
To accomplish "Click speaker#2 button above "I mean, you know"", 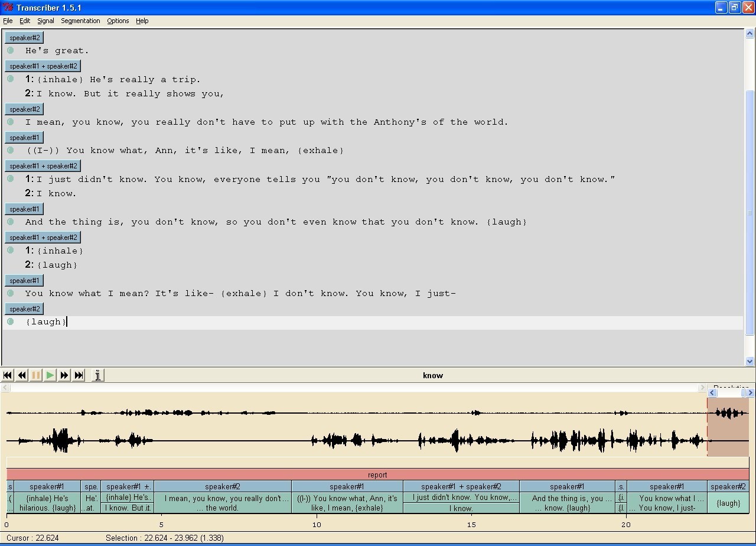I will pyautogui.click(x=25, y=109).
